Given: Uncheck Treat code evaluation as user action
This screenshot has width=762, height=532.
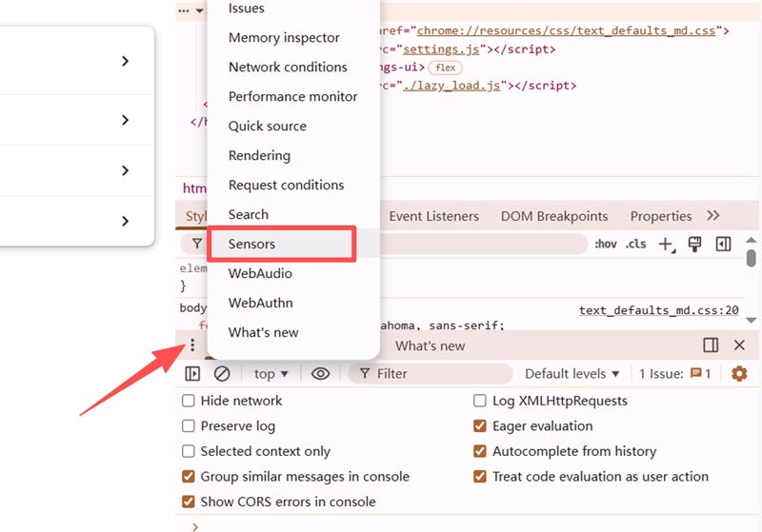Looking at the screenshot, I should (x=480, y=476).
